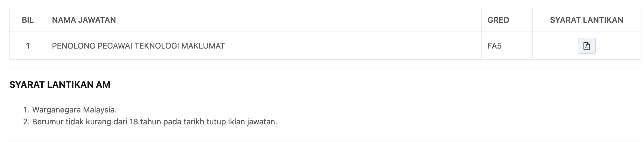Image resolution: width=644 pixels, height=142 pixels.
Task: Select the SYARAT LANTIKAN column header
Action: (x=586, y=20)
